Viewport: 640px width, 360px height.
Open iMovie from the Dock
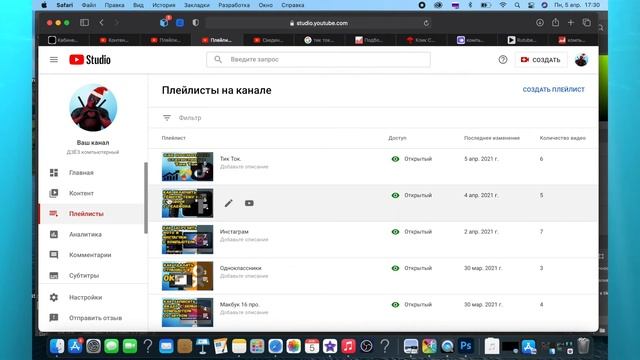click(330, 347)
